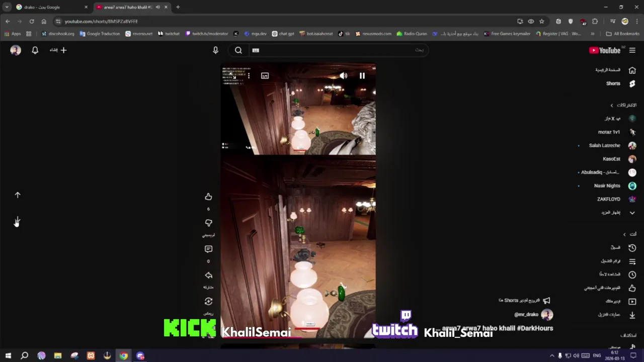
Task: Open the Google Traduction bookmark
Action: (100, 34)
